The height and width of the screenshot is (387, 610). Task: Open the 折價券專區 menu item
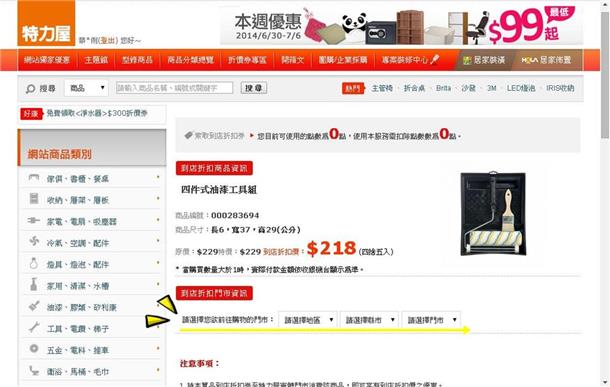click(247, 60)
